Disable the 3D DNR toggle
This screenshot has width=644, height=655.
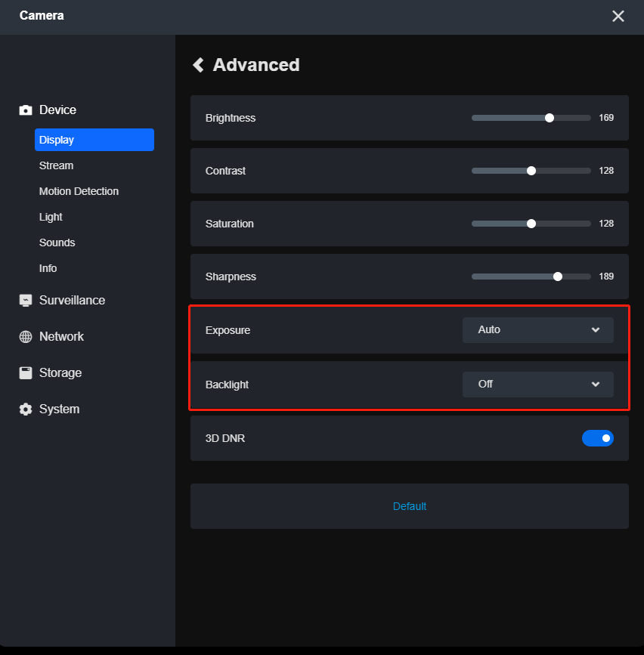[597, 438]
